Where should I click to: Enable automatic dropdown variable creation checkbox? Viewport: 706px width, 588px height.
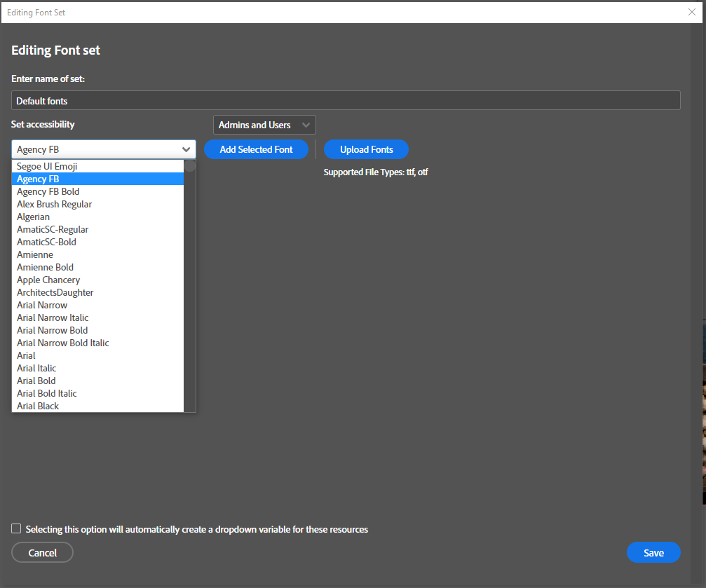[x=16, y=528]
